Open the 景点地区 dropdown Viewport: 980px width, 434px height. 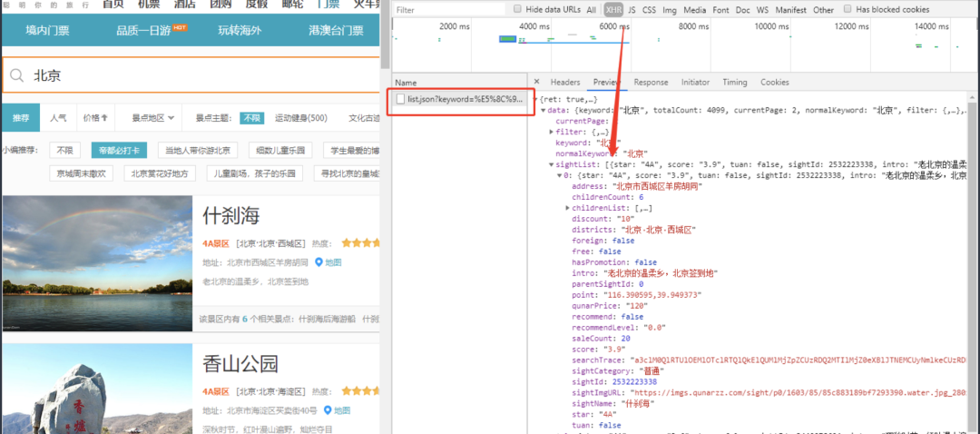[153, 117]
